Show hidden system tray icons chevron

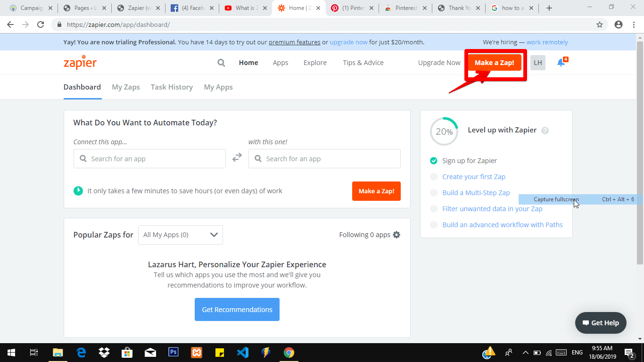point(525,353)
